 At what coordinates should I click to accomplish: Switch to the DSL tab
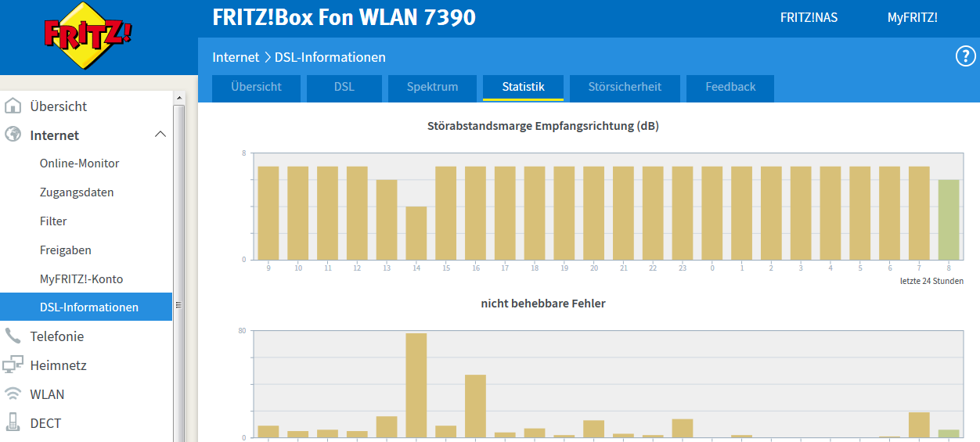(344, 88)
